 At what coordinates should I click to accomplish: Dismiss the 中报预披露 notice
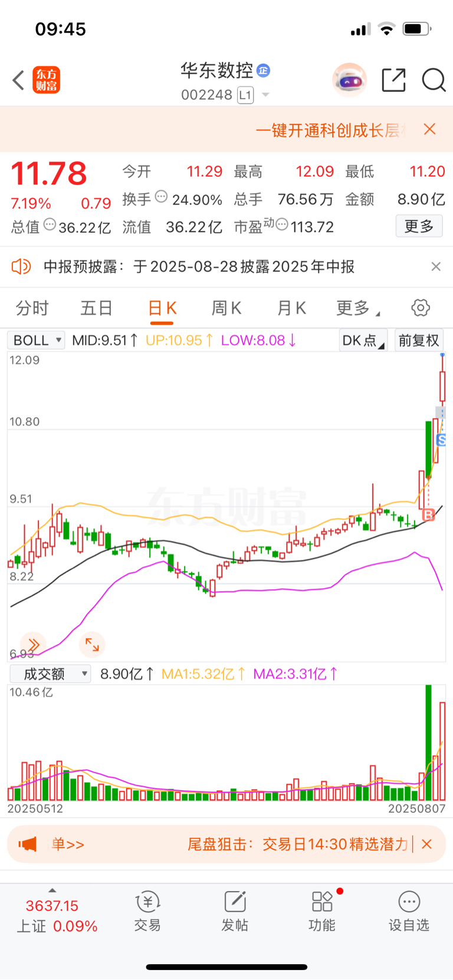point(436,267)
